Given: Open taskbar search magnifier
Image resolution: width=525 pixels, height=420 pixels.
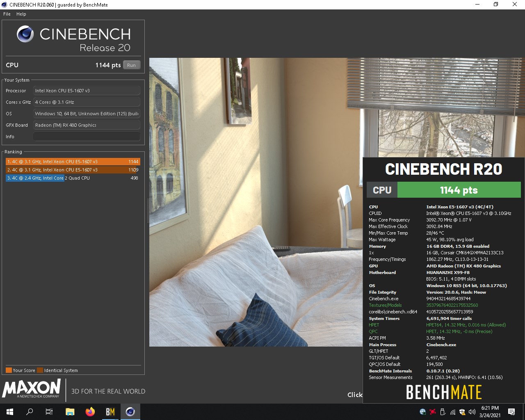Looking at the screenshot, I should pyautogui.click(x=30, y=412).
